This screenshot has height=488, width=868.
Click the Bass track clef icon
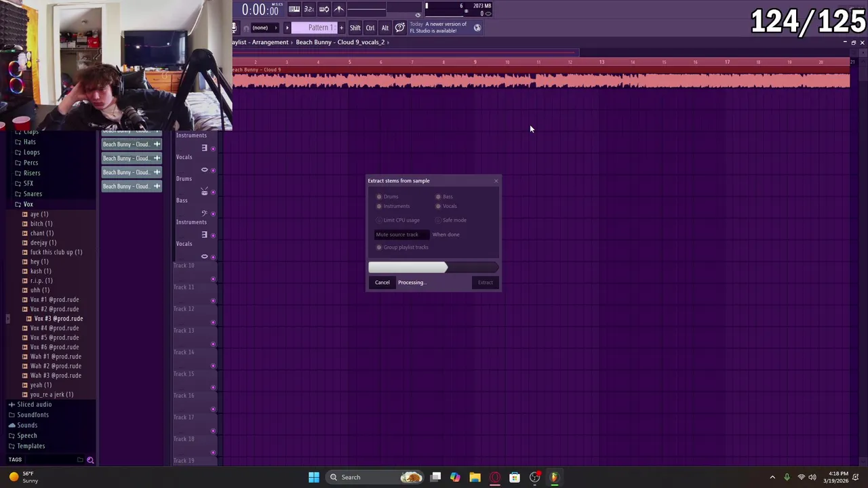coord(204,213)
